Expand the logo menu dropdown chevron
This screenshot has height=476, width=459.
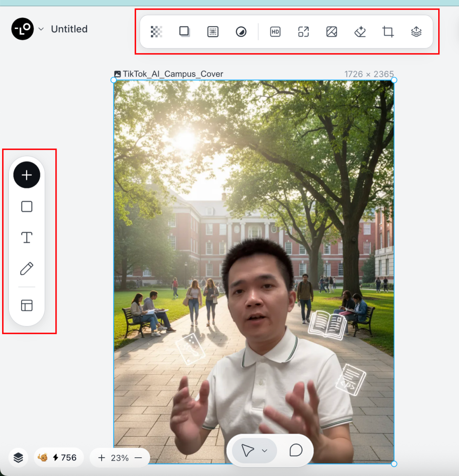click(x=41, y=29)
